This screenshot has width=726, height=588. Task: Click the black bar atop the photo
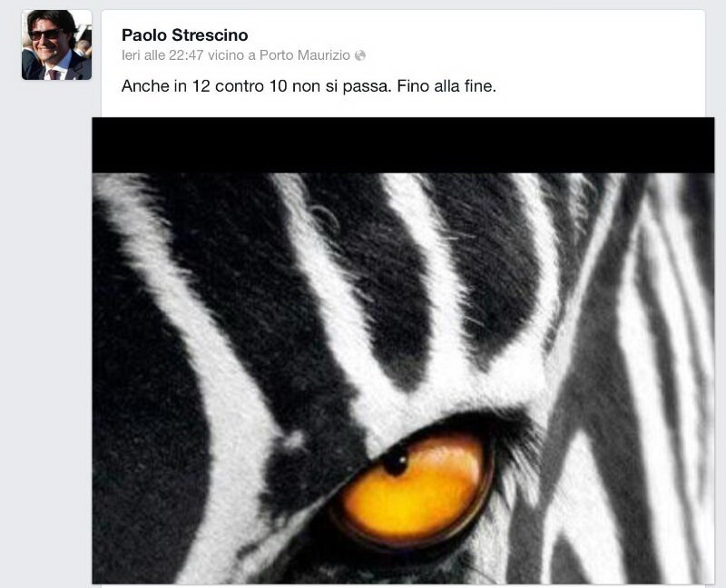tap(403, 145)
